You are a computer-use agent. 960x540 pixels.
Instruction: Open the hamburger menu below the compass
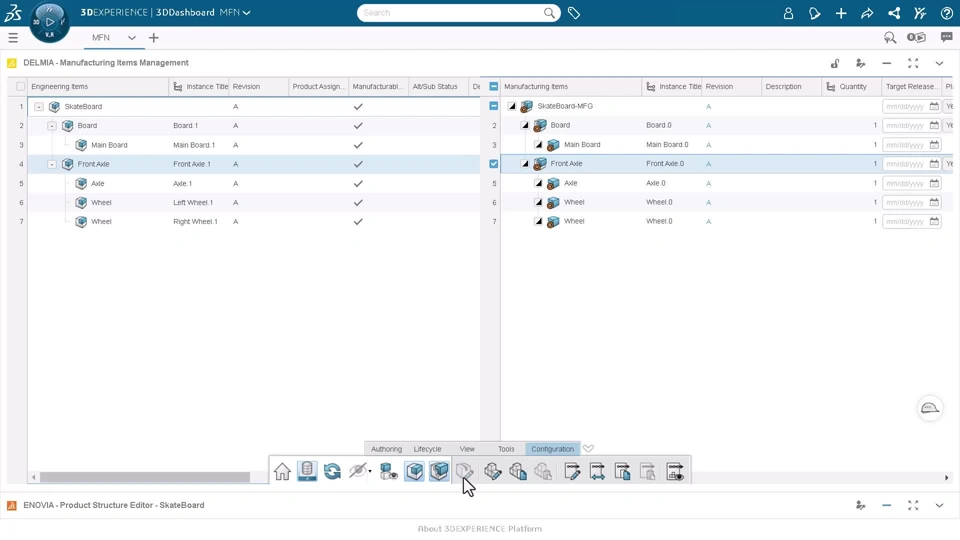point(13,38)
